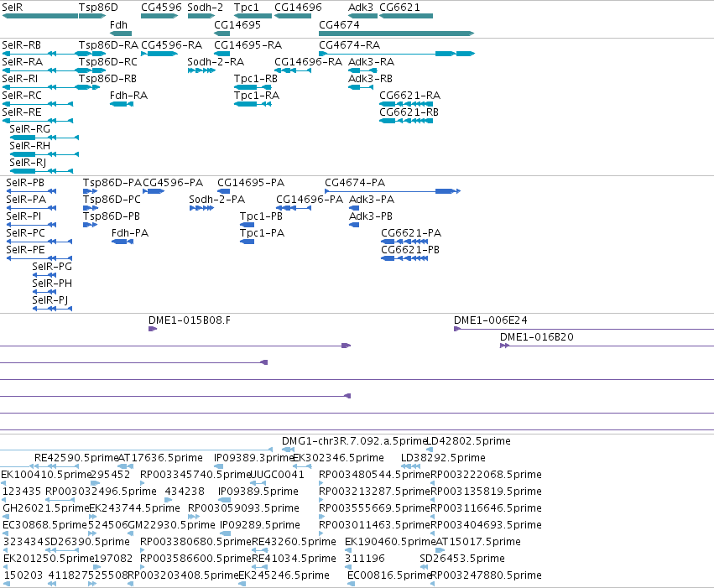Open EST SD26453.5prime label
This screenshot has height=588, width=714.
462,559
